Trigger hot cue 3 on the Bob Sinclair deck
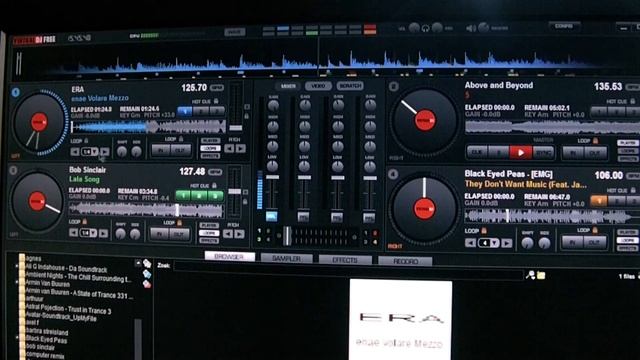 pyautogui.click(x=215, y=196)
